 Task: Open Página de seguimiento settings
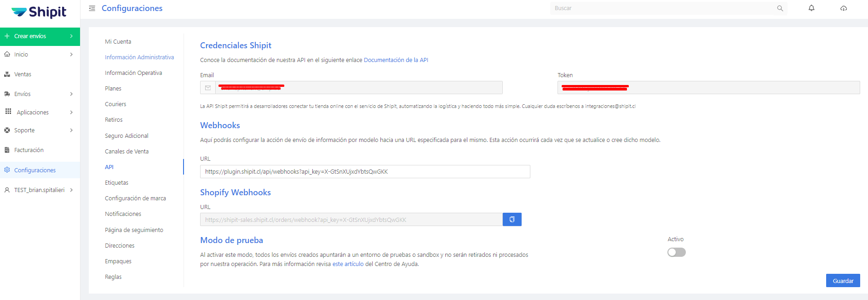[134, 230]
